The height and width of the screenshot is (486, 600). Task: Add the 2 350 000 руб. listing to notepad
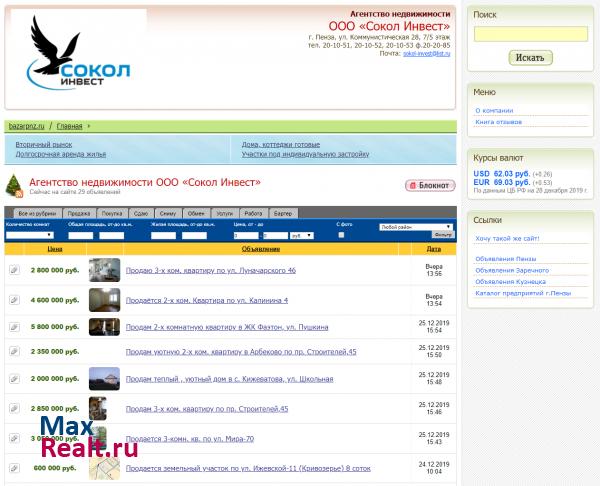[14, 351]
